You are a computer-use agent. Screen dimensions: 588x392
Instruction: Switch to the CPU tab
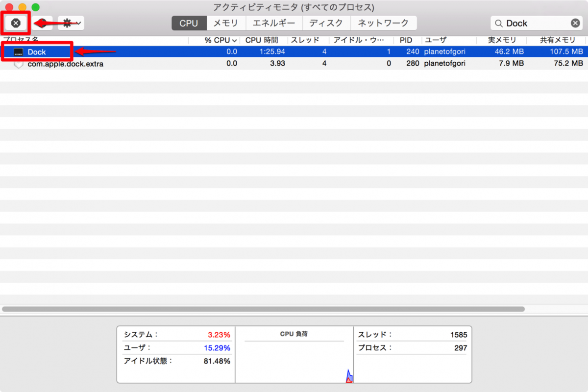189,23
